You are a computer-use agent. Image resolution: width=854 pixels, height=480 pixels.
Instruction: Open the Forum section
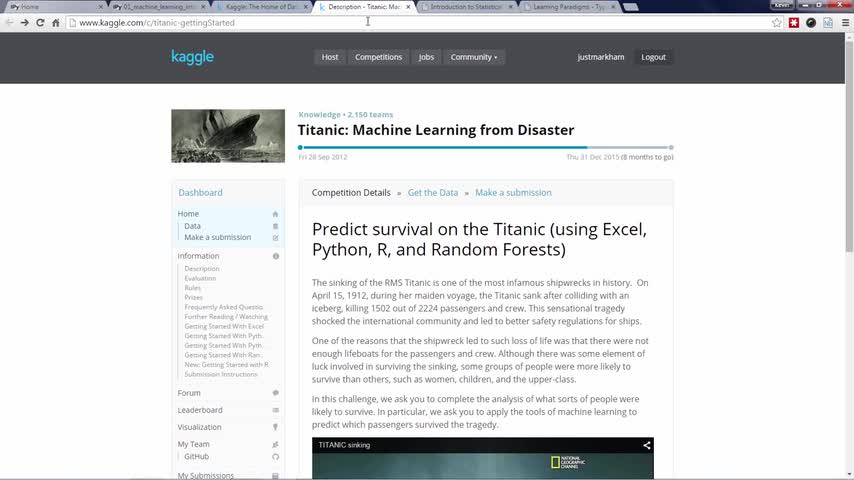(189, 393)
